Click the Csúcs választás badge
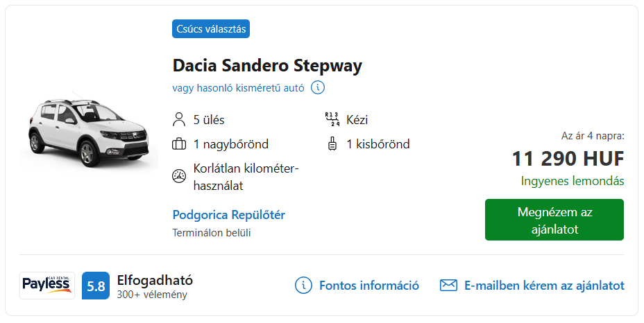This screenshot has height=323, width=644. (x=211, y=28)
